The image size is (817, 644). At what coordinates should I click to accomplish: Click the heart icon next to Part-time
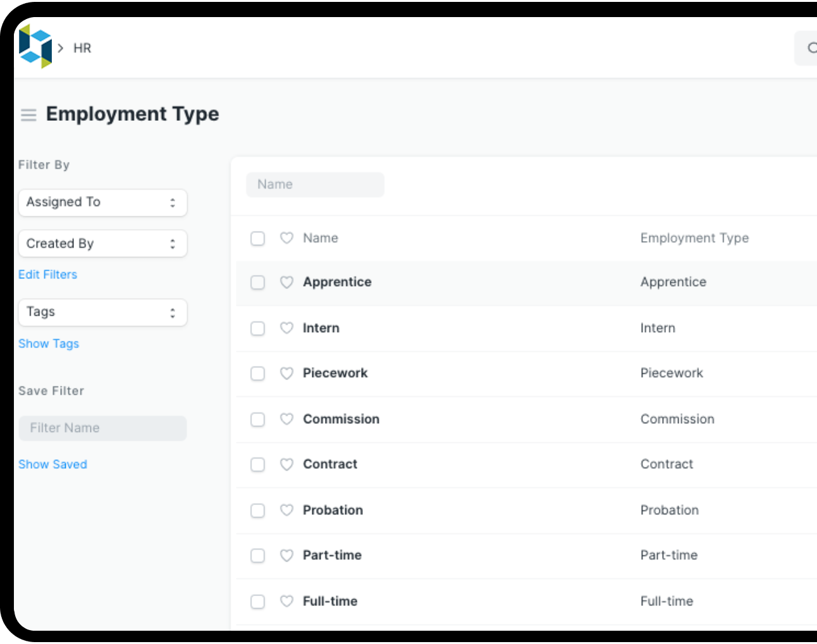(x=286, y=555)
